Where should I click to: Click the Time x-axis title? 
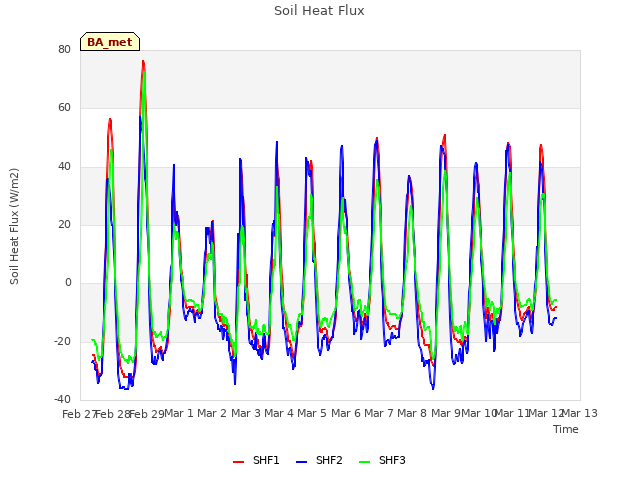pos(566,429)
